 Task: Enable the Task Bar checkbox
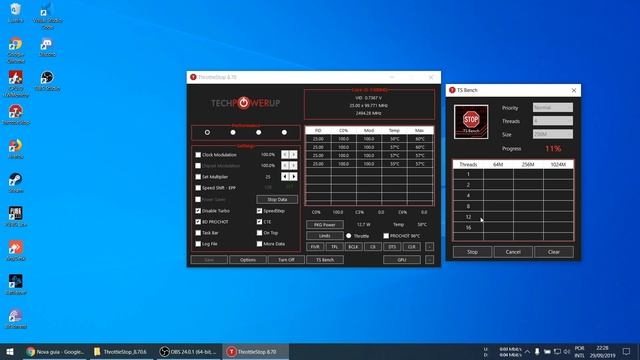coord(198,233)
